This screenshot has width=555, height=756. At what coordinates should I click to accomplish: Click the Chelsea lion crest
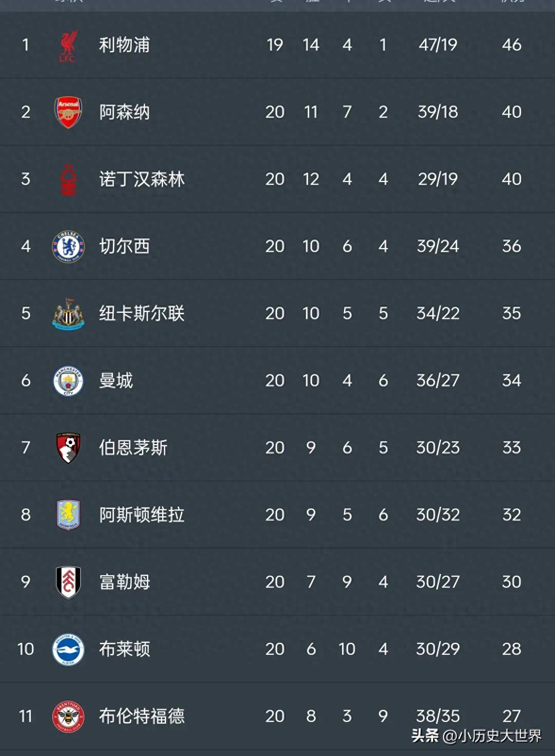(x=68, y=247)
